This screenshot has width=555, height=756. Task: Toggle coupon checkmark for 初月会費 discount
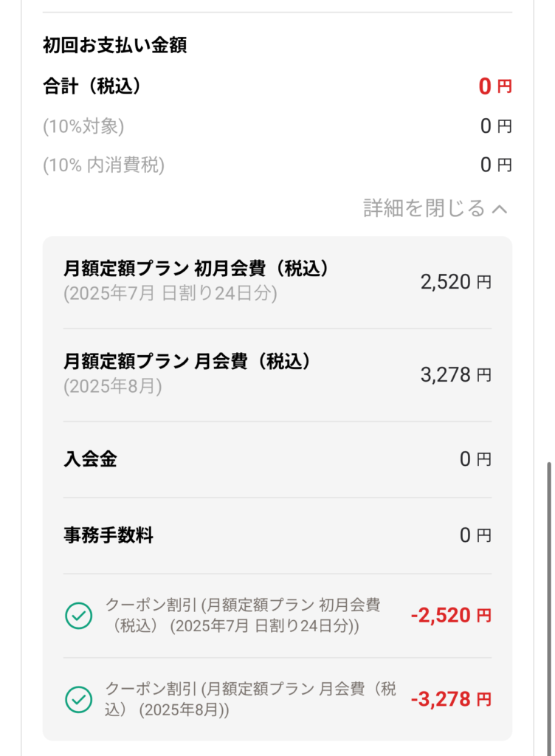[x=78, y=616]
